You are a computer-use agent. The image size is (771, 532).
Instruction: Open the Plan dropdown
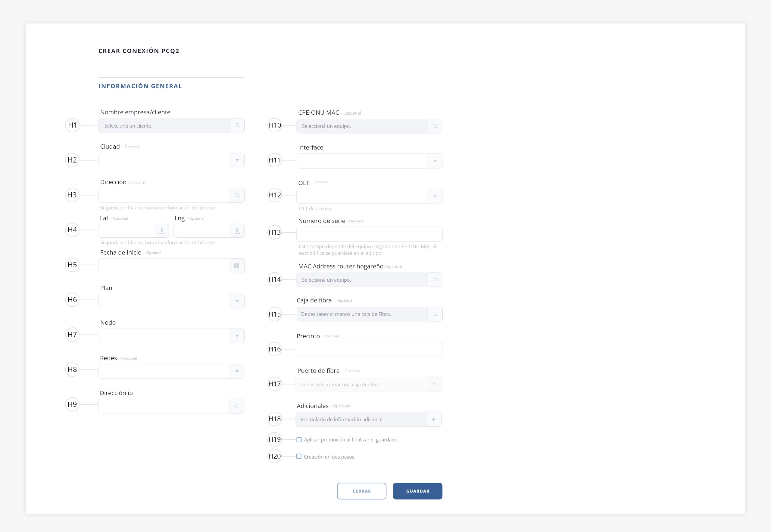pyautogui.click(x=237, y=301)
